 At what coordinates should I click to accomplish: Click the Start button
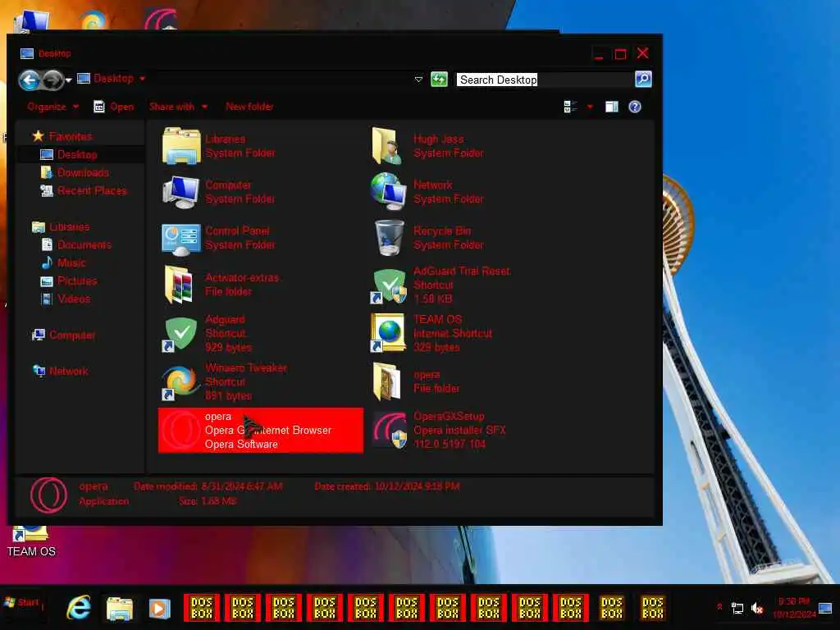[x=22, y=603]
